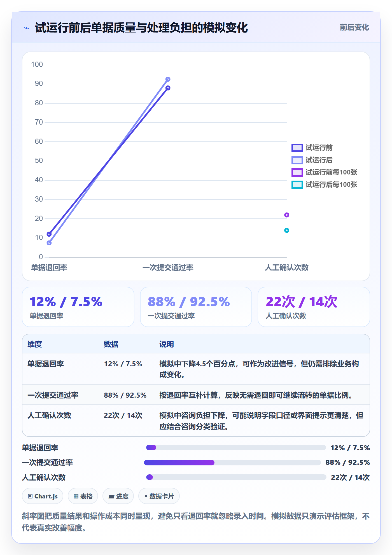Select the 表格 tag

coord(83,496)
